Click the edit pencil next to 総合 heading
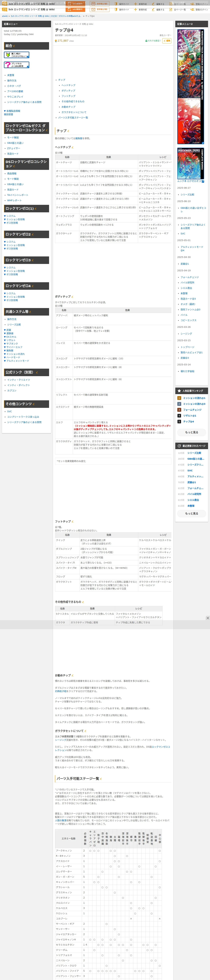 [x=14, y=46]
